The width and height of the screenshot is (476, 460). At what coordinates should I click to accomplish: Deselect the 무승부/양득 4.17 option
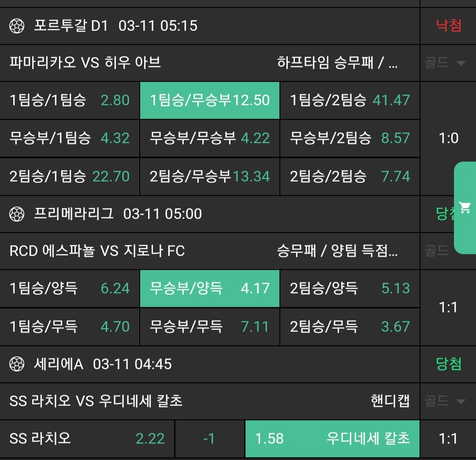coord(210,289)
